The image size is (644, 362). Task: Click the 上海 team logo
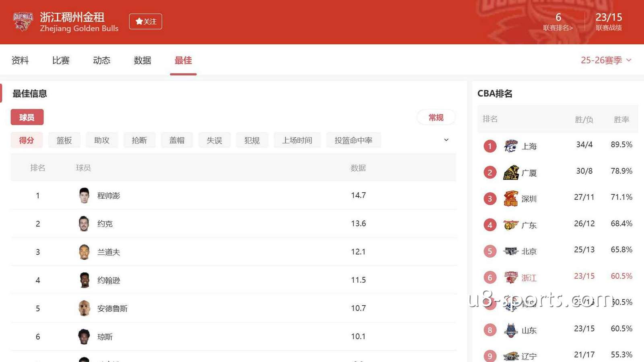511,146
